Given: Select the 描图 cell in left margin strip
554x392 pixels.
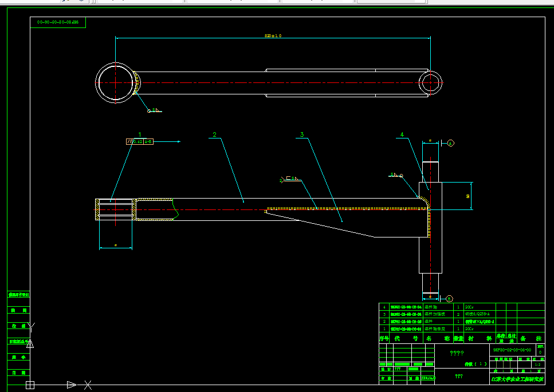Looking at the screenshot, I should (19, 311).
